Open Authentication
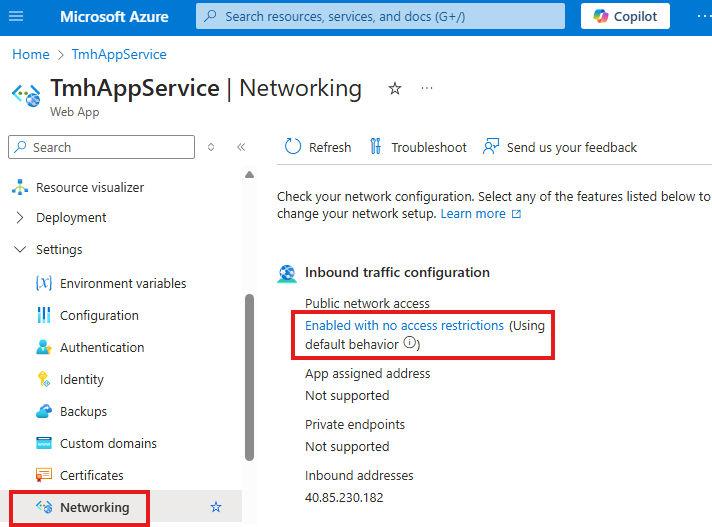 pos(102,347)
